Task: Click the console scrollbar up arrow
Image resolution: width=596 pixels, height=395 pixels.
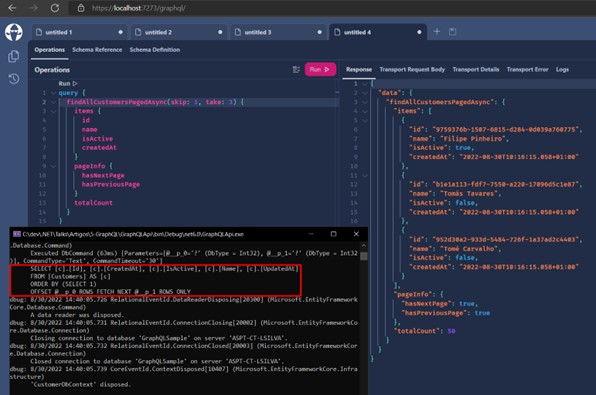Action: tap(363, 246)
